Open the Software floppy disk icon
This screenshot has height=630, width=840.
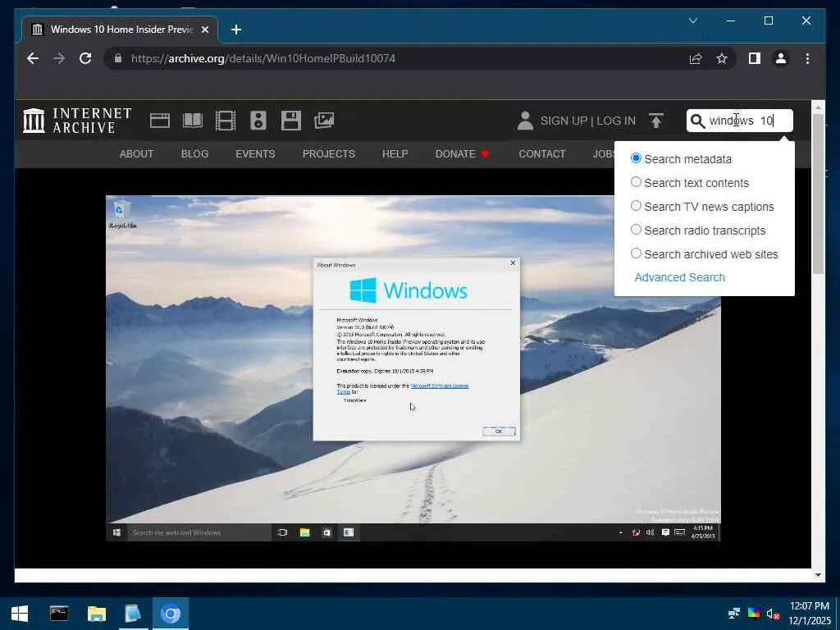pyautogui.click(x=291, y=121)
